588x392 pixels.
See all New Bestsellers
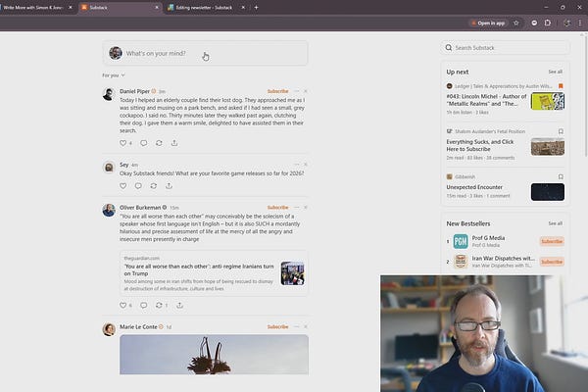click(555, 223)
